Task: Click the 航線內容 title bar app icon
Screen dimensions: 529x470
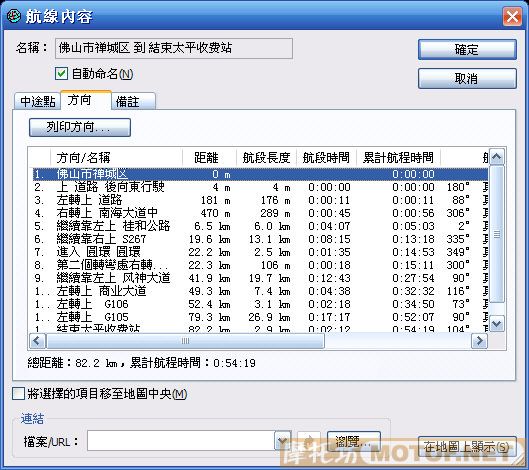Action: pos(13,16)
